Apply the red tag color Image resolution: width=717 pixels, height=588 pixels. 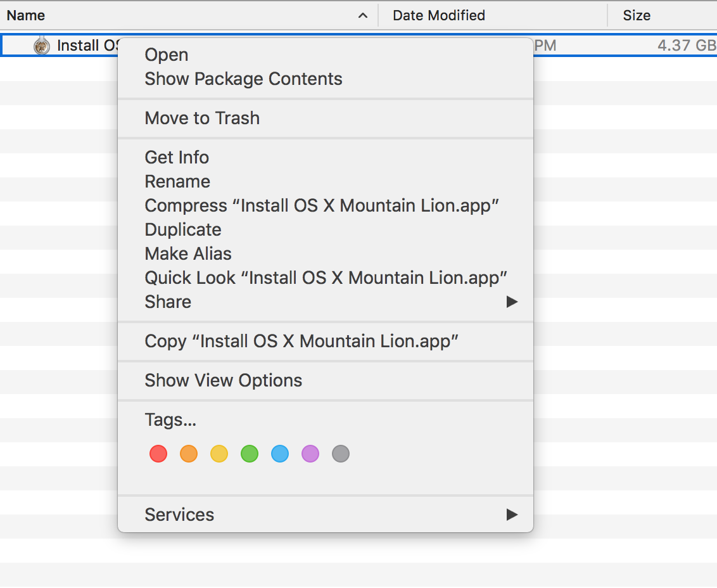pyautogui.click(x=158, y=454)
